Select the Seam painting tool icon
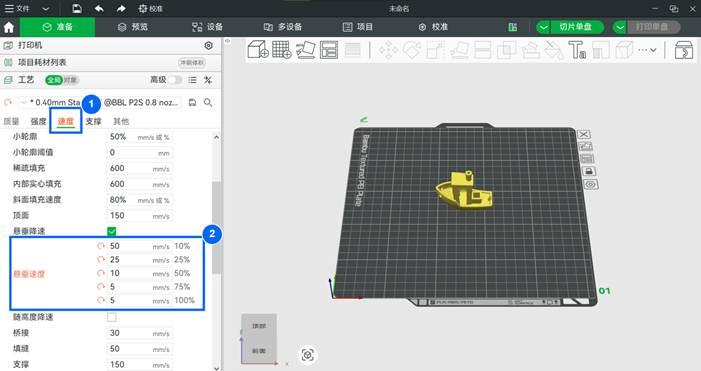This screenshot has width=701, height=371. click(x=553, y=50)
